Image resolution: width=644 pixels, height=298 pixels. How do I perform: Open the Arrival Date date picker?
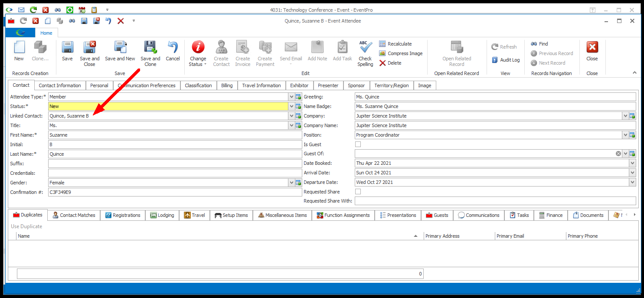(633, 173)
